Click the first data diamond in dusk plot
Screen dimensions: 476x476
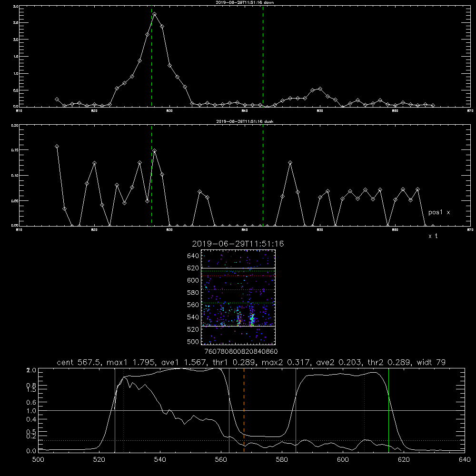tap(57, 146)
